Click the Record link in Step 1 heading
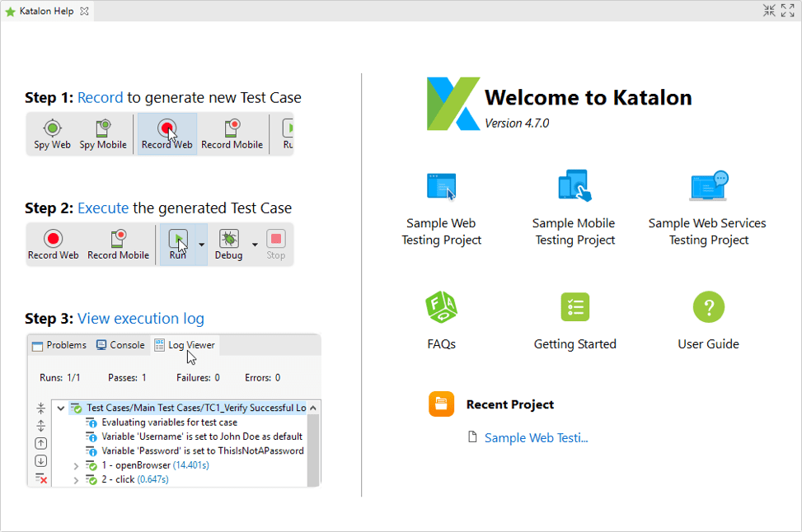Image resolution: width=802 pixels, height=532 pixels. point(101,98)
